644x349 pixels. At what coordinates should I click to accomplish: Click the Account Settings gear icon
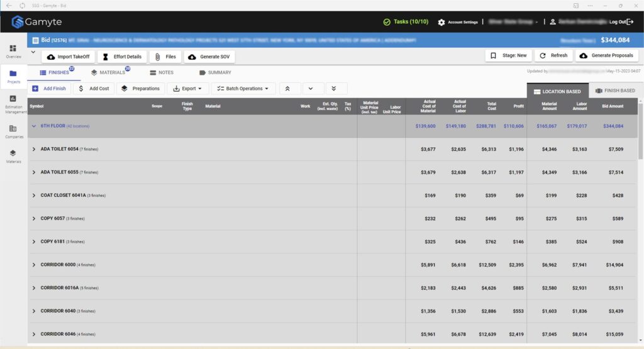[441, 22]
